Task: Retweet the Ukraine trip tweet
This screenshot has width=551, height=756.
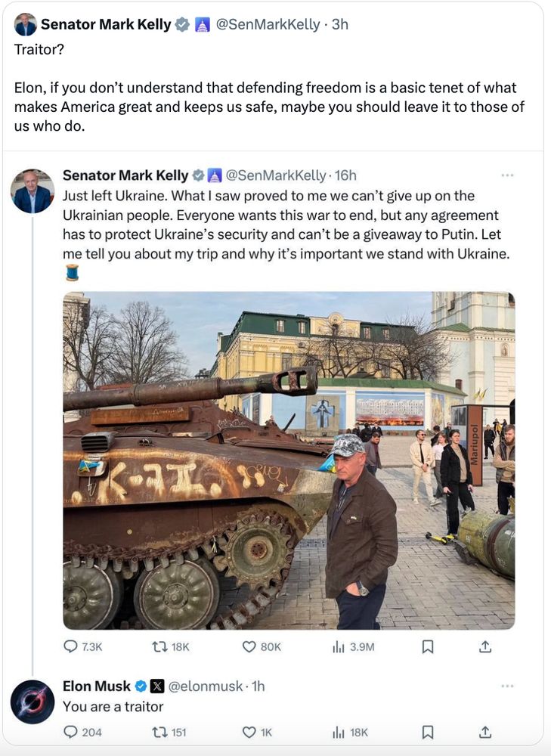Action: 159,646
